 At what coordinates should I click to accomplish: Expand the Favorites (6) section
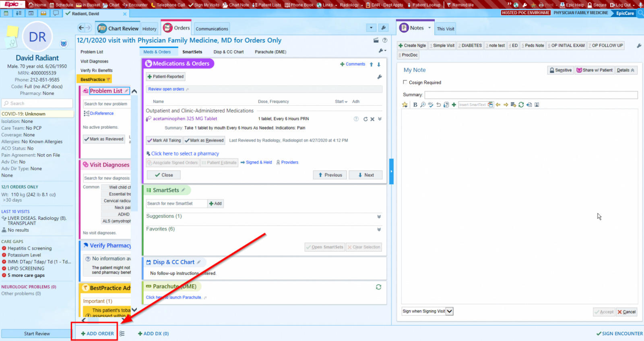(379, 229)
